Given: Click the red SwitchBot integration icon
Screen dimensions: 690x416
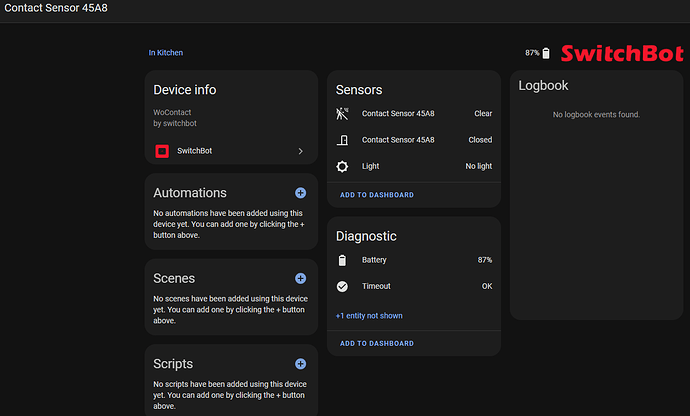Looking at the screenshot, I should [x=162, y=151].
